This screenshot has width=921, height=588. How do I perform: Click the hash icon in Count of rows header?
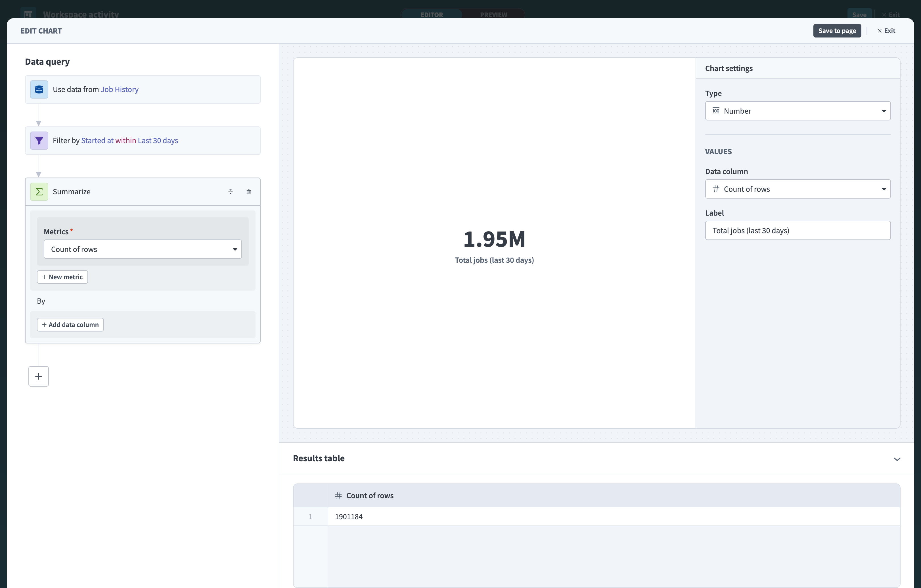pos(338,496)
